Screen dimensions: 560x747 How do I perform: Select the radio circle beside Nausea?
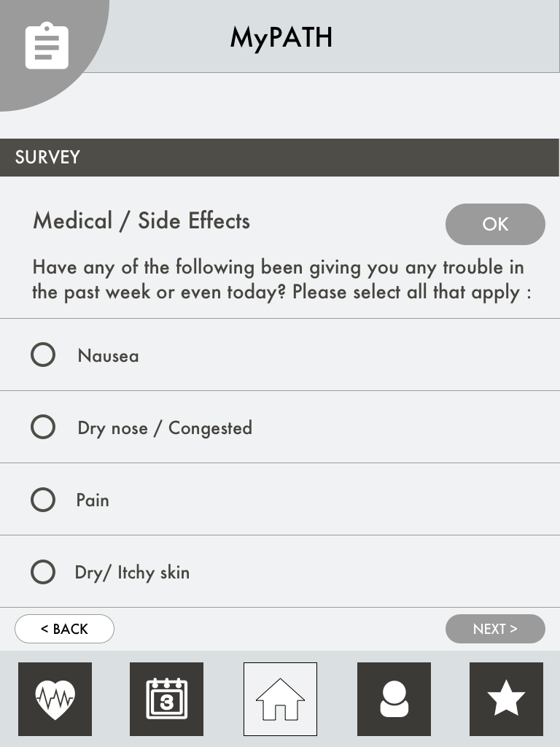(x=43, y=355)
